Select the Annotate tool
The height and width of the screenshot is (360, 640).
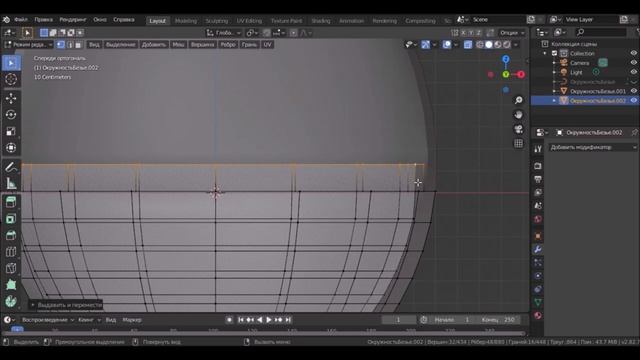pos(11,167)
